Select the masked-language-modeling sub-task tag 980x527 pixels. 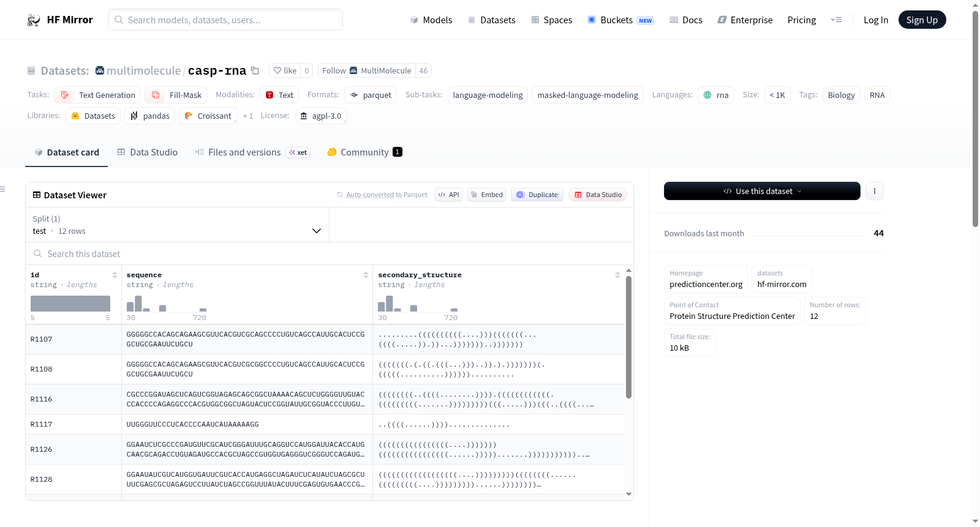point(587,95)
